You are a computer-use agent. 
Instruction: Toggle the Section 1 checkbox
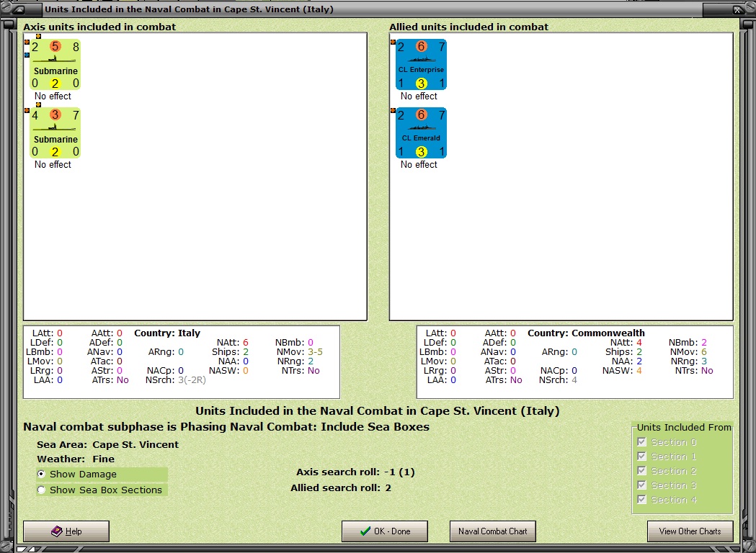641,457
